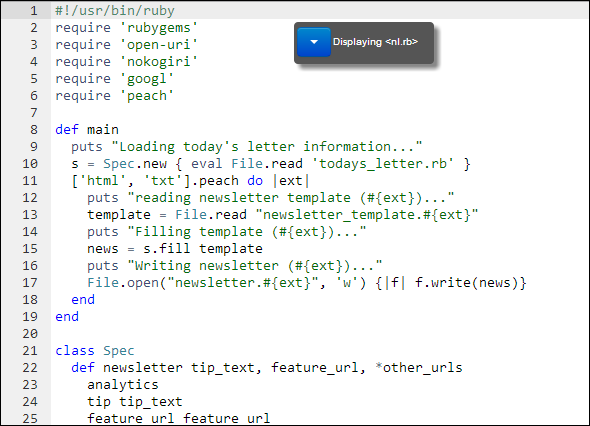Viewport: 590px width, 426px height.
Task: Click the "Writing newsletter" puts line
Action: (x=234, y=266)
